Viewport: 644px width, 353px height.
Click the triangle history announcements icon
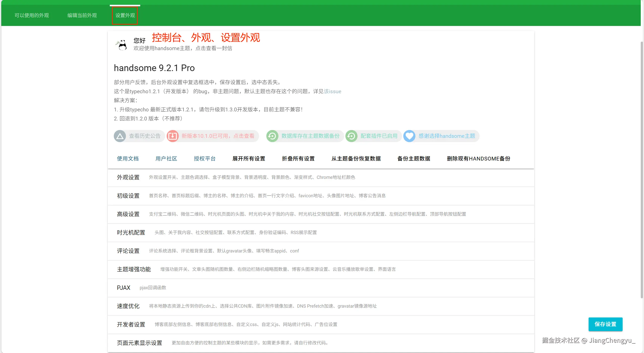click(120, 136)
